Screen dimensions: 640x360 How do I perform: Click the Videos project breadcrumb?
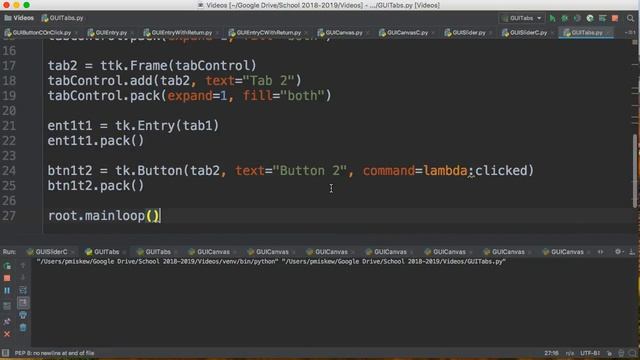[x=19, y=18]
